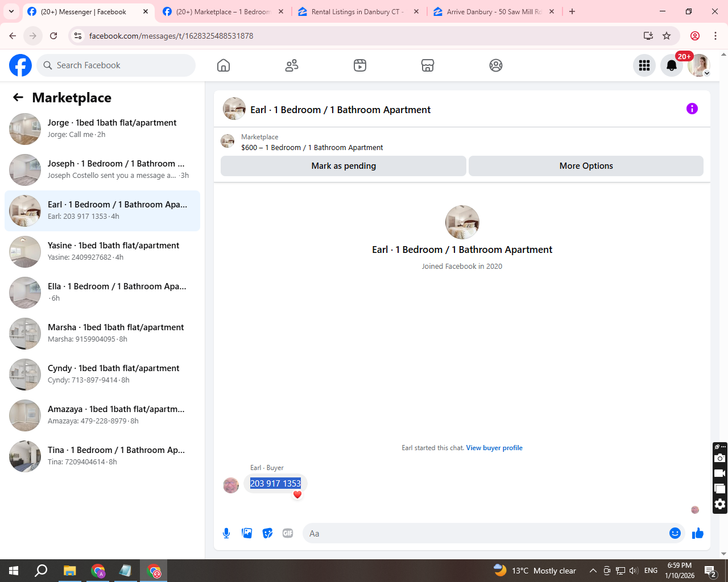728x582 pixels.
Task: Open Windows notification center icon
Action: click(x=710, y=571)
